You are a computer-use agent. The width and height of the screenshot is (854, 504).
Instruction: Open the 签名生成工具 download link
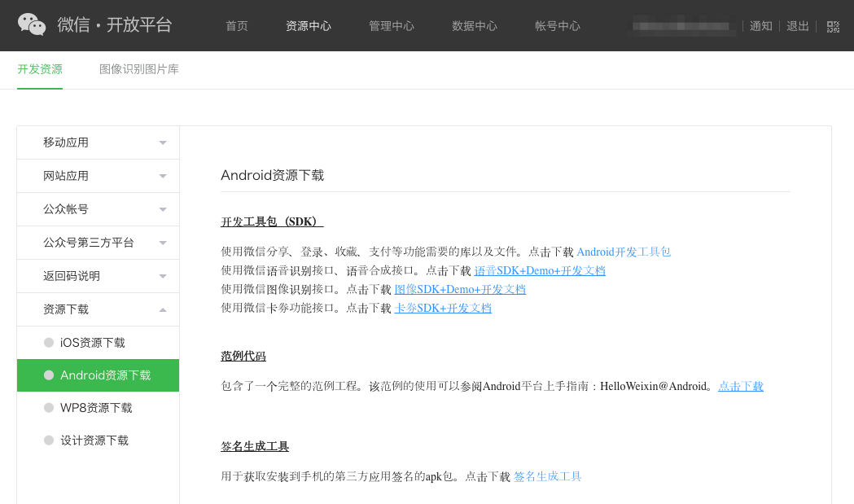[546, 476]
